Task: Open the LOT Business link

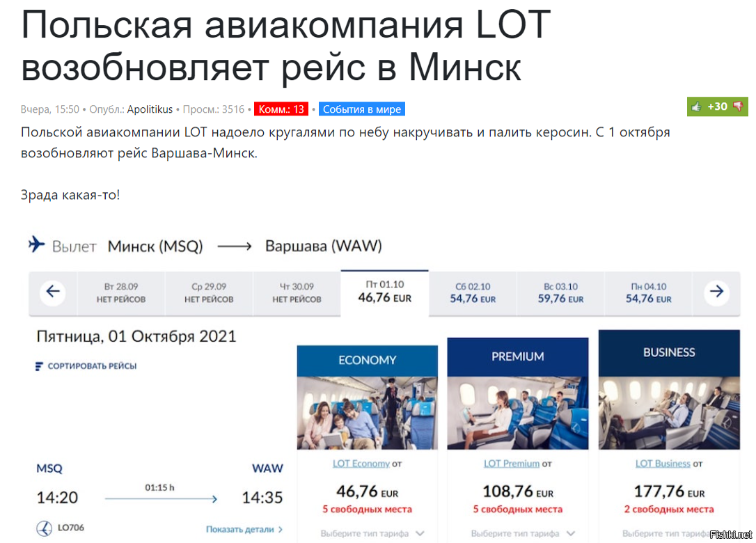Action: click(663, 464)
